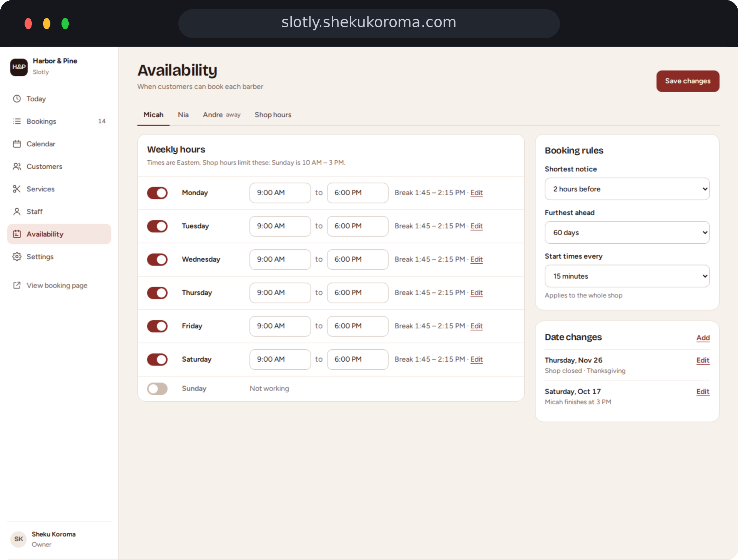Screen dimensions: 738x560
Task: Click the SK user avatar
Action: point(18,539)
